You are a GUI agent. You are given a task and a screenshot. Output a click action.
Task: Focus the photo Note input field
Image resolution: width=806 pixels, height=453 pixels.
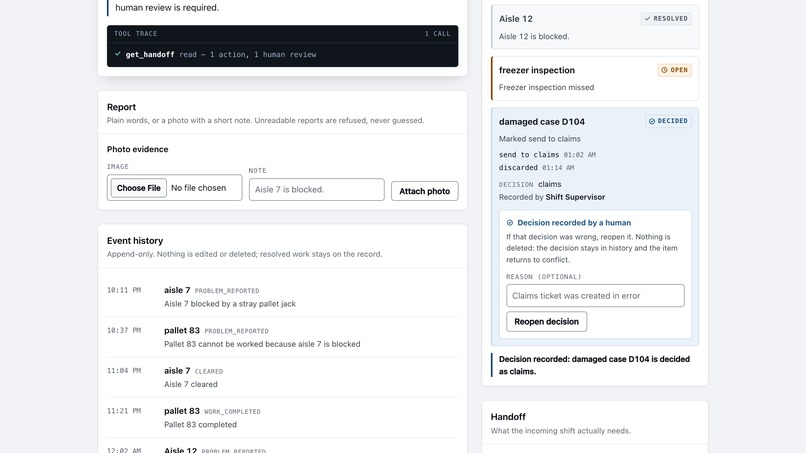click(x=317, y=189)
